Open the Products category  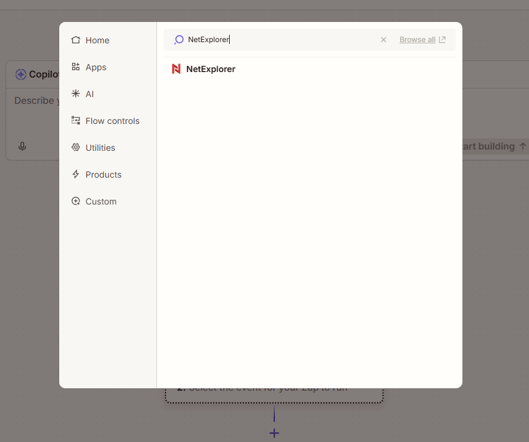96,174
